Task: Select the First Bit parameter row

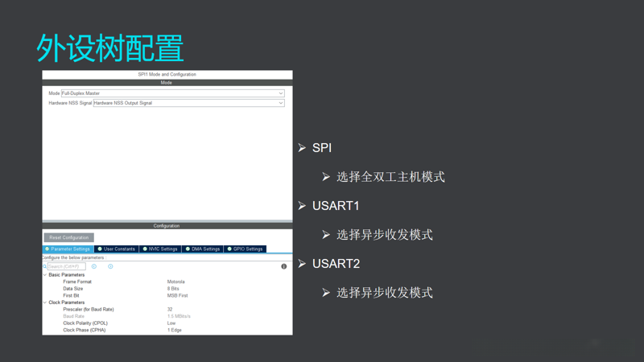Action: click(x=167, y=295)
